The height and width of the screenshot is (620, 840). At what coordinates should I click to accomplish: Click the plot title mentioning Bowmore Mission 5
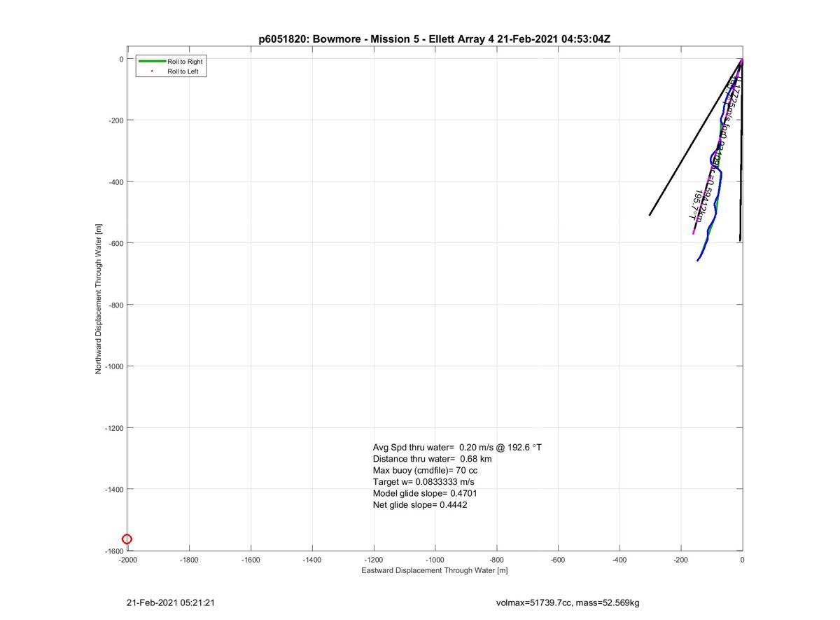pos(435,39)
